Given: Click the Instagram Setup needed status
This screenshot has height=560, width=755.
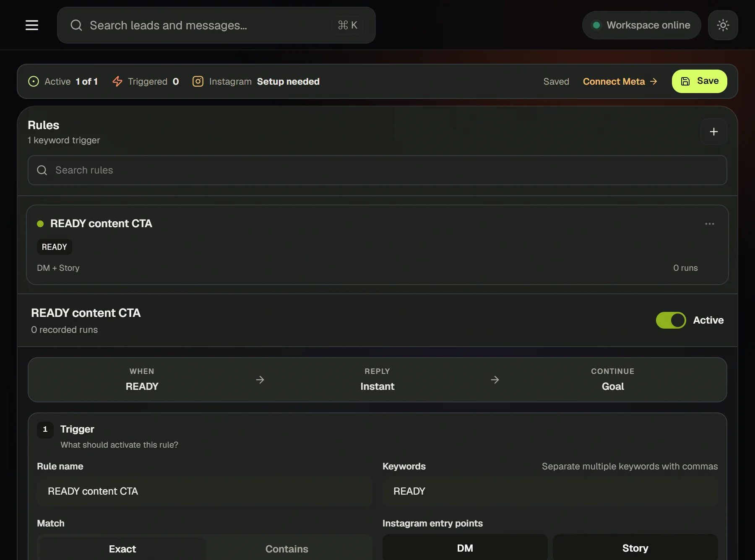Looking at the screenshot, I should coord(256,81).
